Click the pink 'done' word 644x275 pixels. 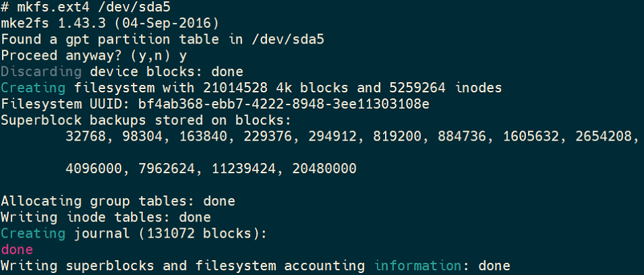pos(17,249)
